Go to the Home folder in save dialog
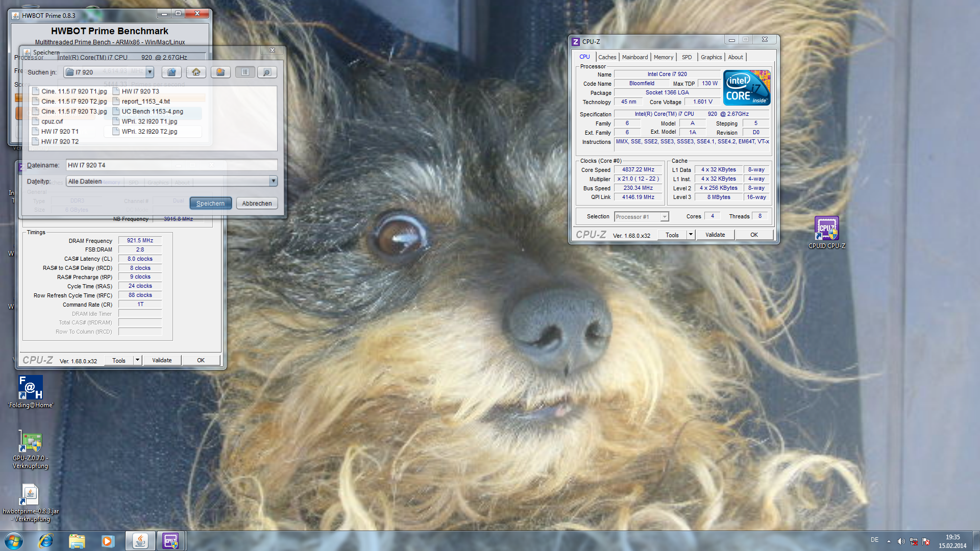Viewport: 980px width, 551px height. [x=196, y=72]
